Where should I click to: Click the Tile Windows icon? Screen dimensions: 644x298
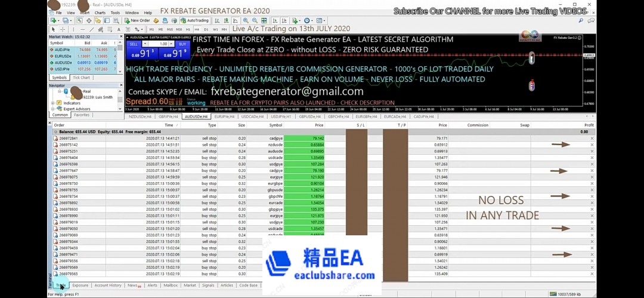[x=264, y=20]
